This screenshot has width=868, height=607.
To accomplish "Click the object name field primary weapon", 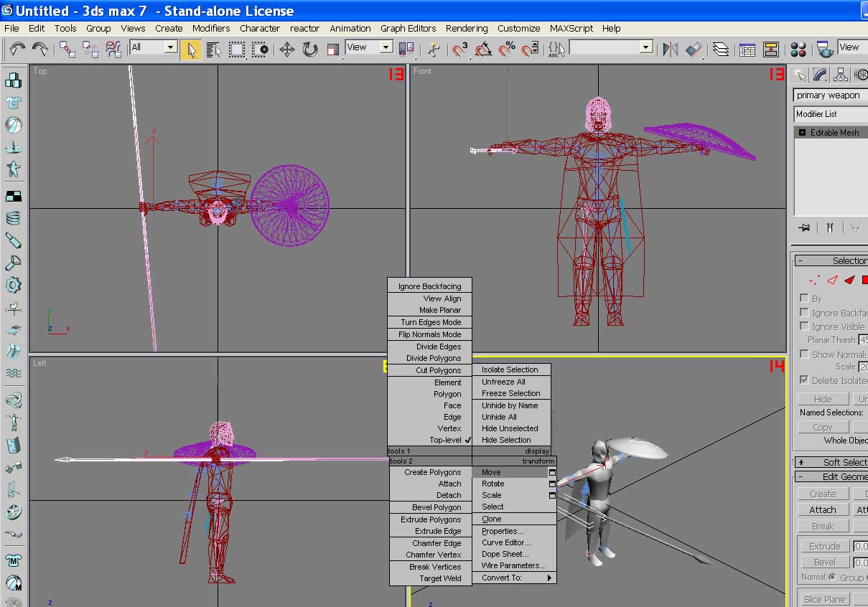I will (831, 95).
